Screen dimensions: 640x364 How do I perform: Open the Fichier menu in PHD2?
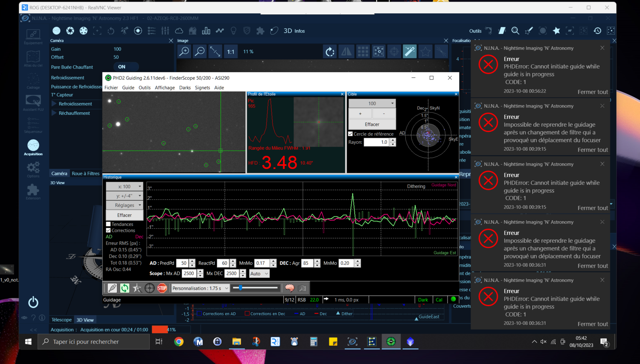pyautogui.click(x=111, y=87)
